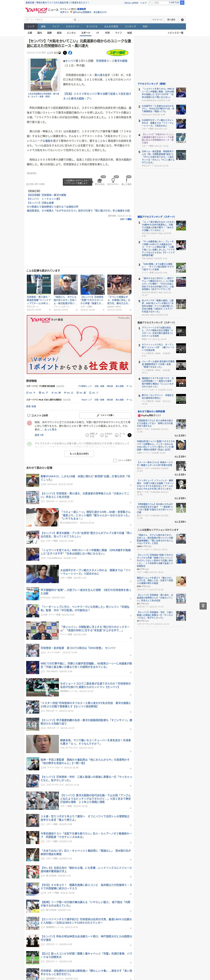Share the top comment on X
The width and height of the screenshot is (210, 980).
click(130, 435)
